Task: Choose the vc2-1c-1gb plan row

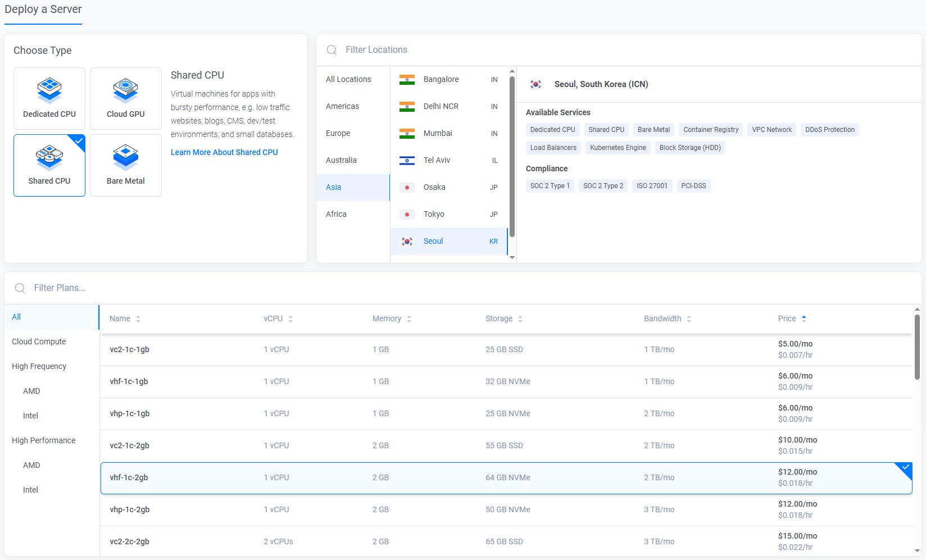Action: coord(506,349)
